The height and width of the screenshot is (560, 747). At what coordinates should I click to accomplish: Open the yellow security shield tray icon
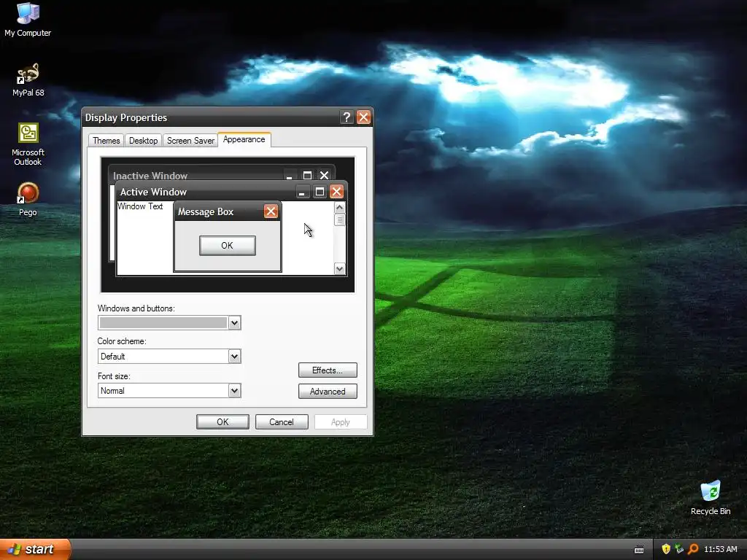pos(666,549)
